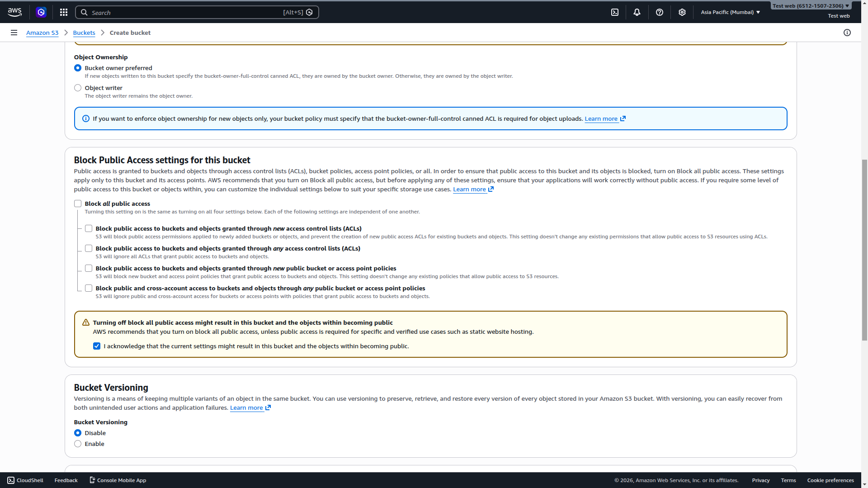Click the search magnifier icon
868x488 pixels.
[84, 12]
